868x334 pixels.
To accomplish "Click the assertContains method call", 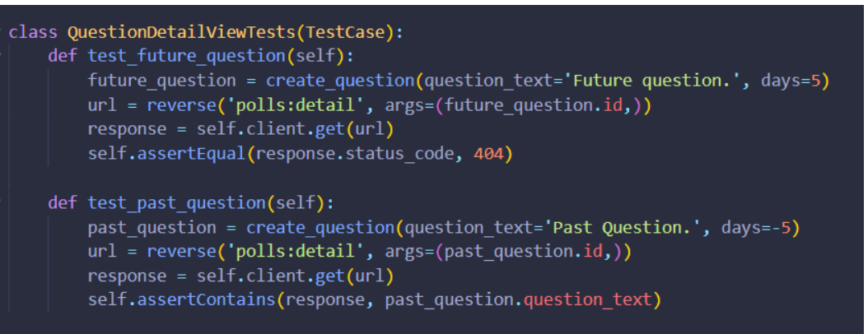I will [x=206, y=300].
